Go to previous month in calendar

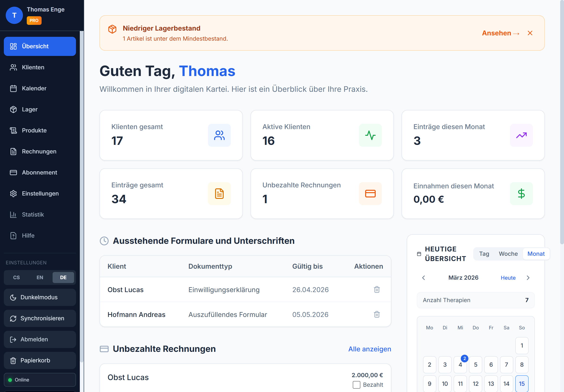pyautogui.click(x=423, y=278)
